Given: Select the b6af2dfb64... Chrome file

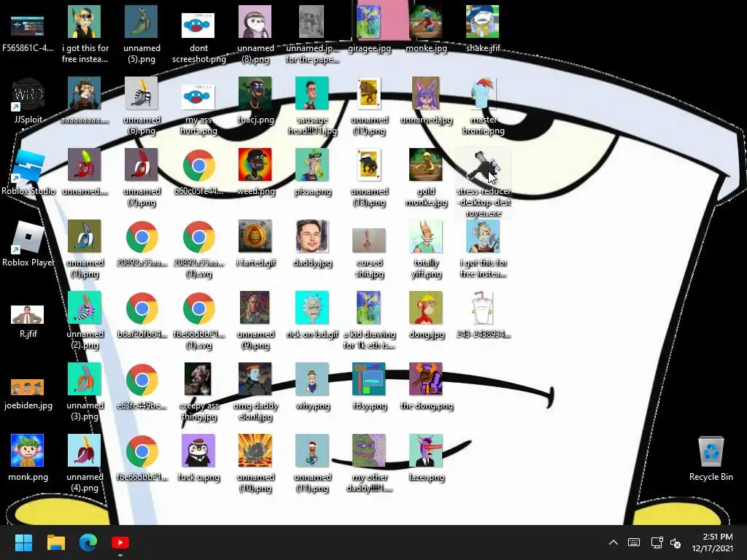Looking at the screenshot, I should point(142,315).
